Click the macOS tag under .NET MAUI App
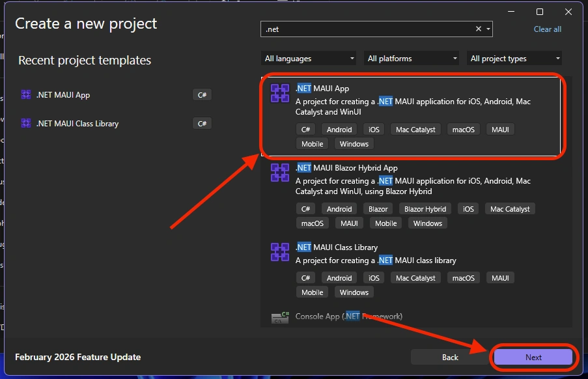 [463, 130]
